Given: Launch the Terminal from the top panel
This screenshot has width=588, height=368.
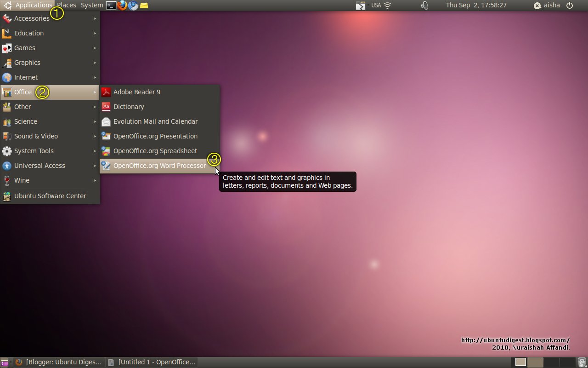Looking at the screenshot, I should 111,6.
